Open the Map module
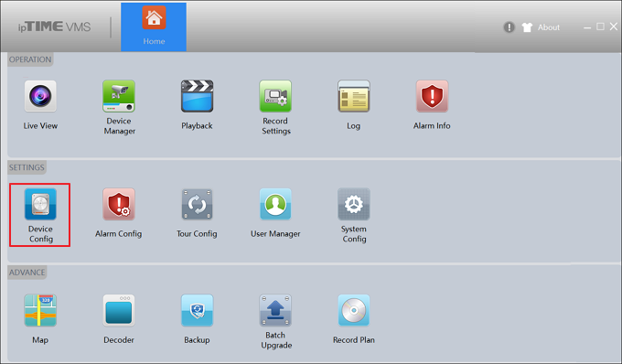 point(40,310)
